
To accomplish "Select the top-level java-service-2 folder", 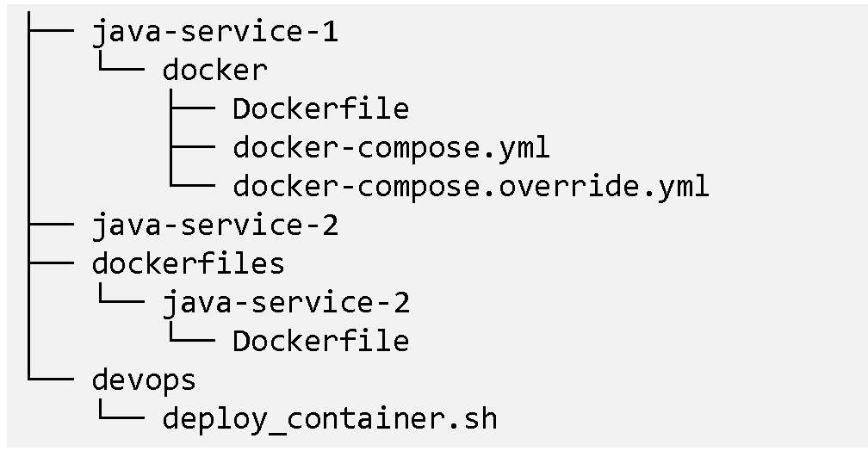I will [214, 225].
